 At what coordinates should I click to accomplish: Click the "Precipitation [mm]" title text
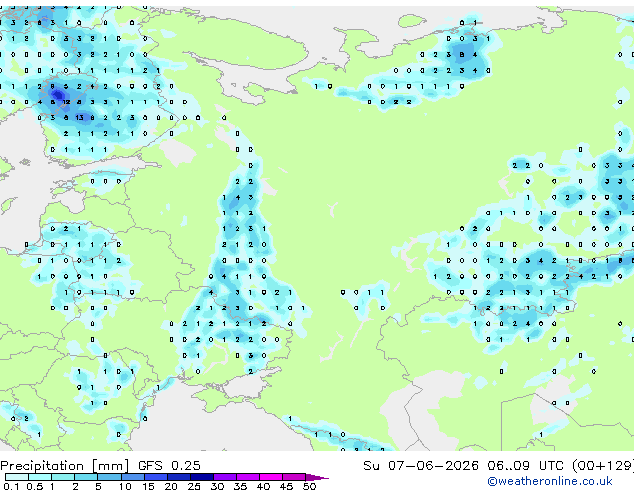(x=65, y=466)
